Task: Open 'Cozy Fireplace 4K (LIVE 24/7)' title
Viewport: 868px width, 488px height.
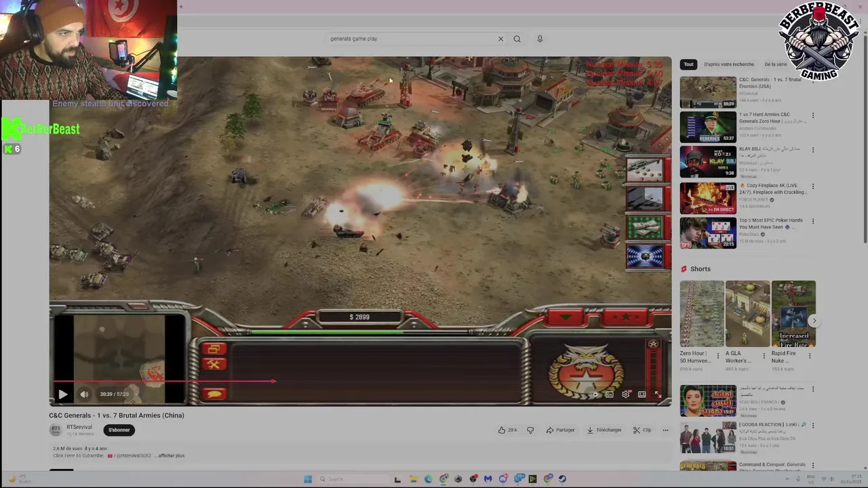Action: point(773,188)
